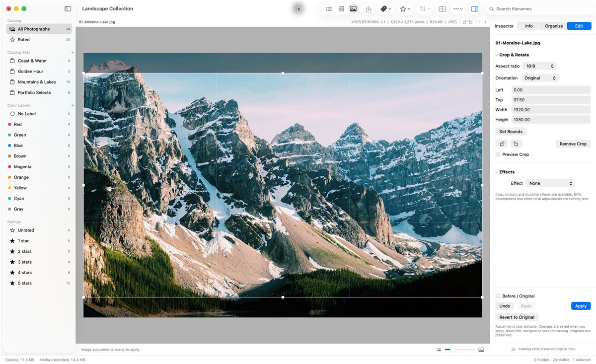
Task: Click the Left value field
Action: 551,90
